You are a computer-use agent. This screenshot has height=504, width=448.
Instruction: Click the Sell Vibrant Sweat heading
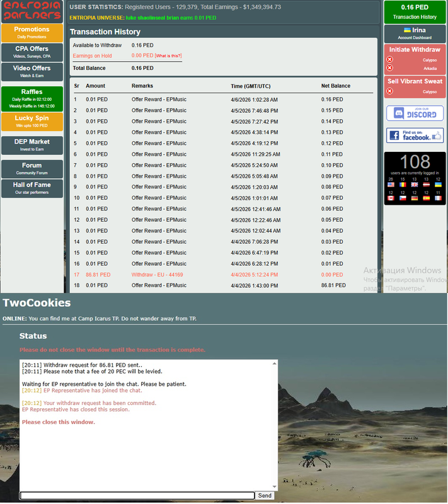pyautogui.click(x=415, y=81)
